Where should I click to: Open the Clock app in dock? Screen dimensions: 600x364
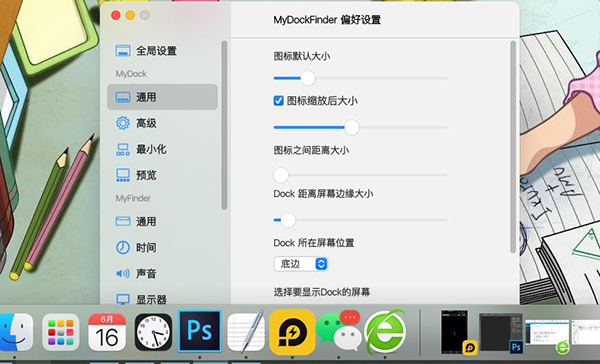coord(153,332)
